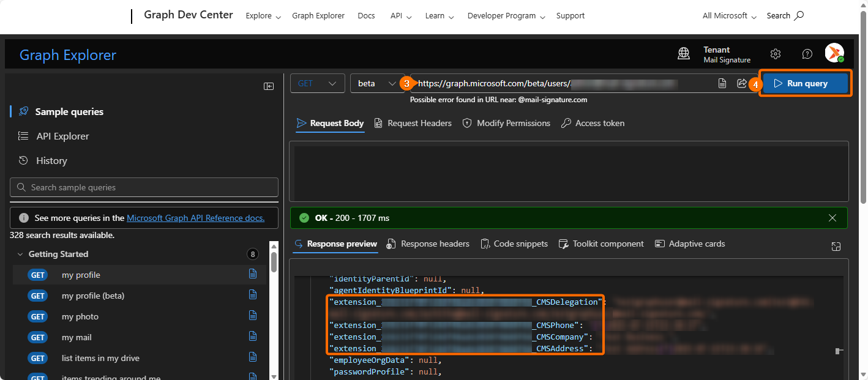Collapse the sidebar using panel icon

point(269,86)
